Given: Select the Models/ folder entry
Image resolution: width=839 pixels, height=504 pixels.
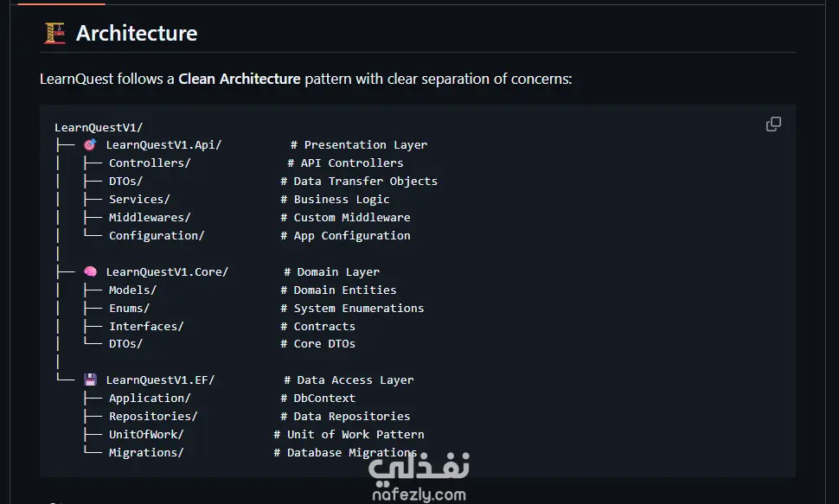Looking at the screenshot, I should pyautogui.click(x=132, y=290).
